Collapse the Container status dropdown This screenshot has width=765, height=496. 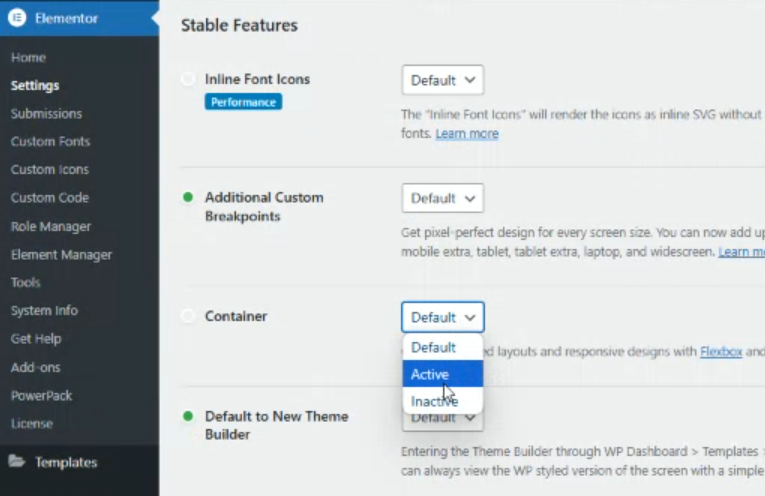pos(442,317)
